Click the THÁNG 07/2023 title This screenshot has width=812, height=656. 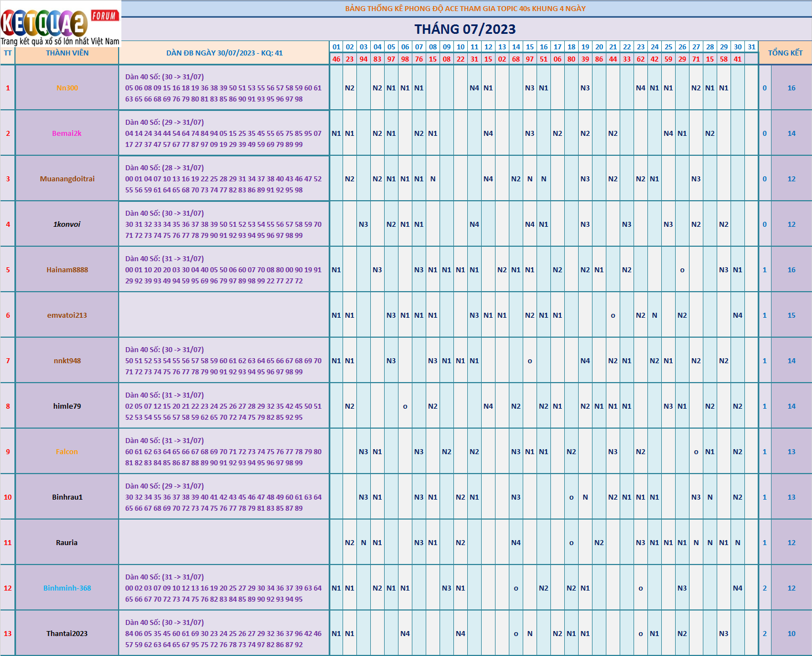click(x=465, y=29)
